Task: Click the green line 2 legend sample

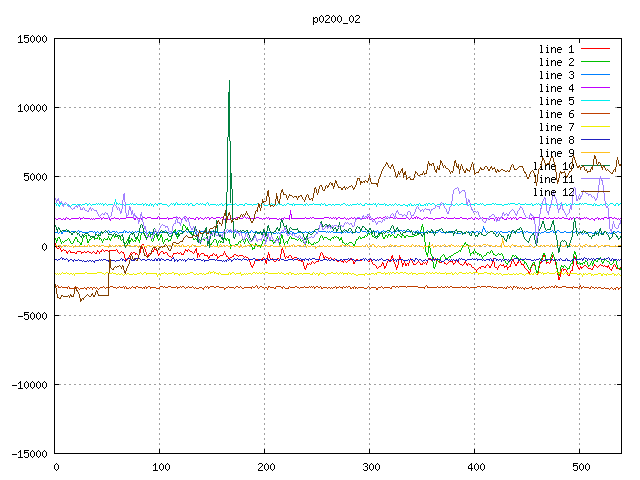Action: pyautogui.click(x=596, y=62)
